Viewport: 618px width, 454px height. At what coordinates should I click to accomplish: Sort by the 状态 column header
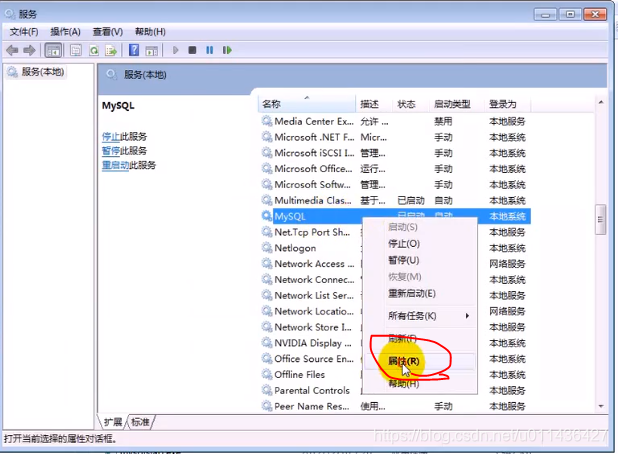coord(410,104)
